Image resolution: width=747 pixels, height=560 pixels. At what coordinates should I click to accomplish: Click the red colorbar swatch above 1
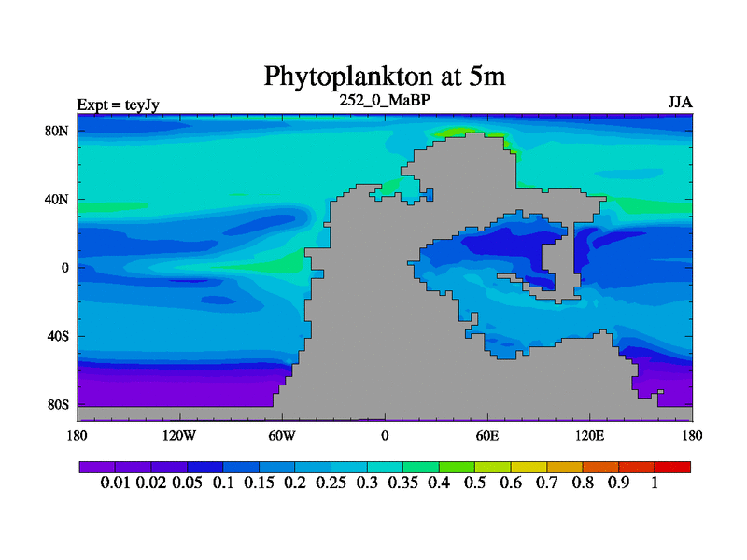tap(673, 467)
